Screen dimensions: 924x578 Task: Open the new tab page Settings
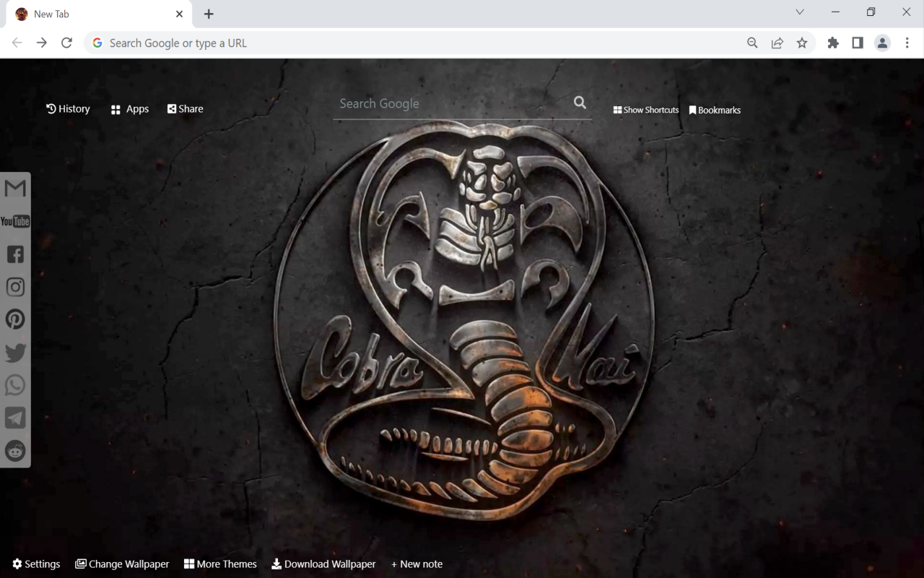tap(36, 564)
